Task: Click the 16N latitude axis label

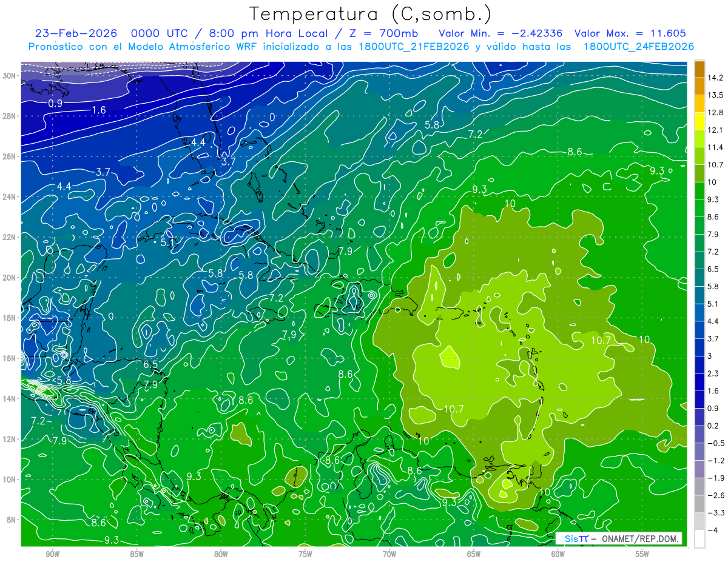Action: pos(10,358)
